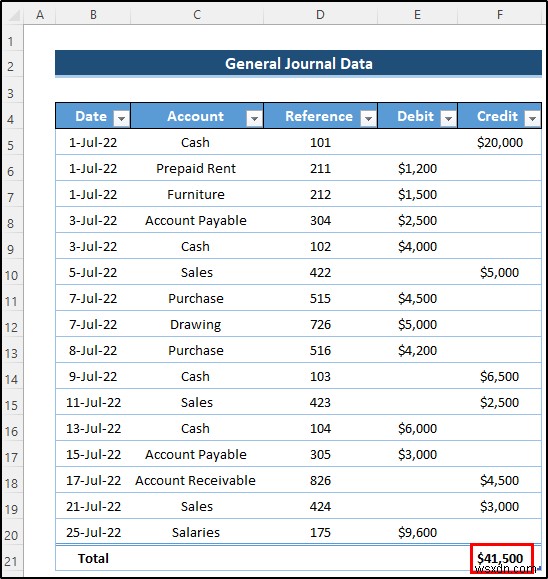
Task: Open the Reference column filter dropdown
Action: pyautogui.click(x=368, y=119)
